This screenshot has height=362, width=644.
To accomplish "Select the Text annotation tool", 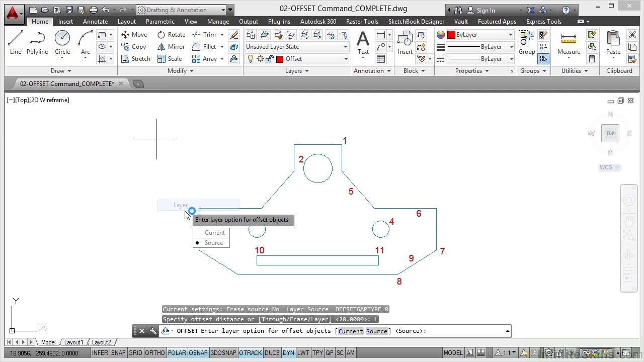I will [x=363, y=43].
